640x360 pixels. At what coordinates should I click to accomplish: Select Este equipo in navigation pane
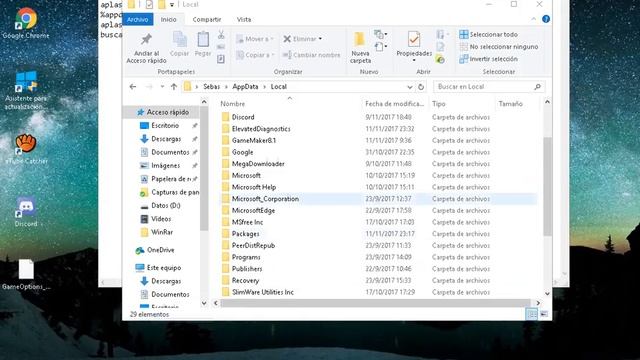[164, 268]
